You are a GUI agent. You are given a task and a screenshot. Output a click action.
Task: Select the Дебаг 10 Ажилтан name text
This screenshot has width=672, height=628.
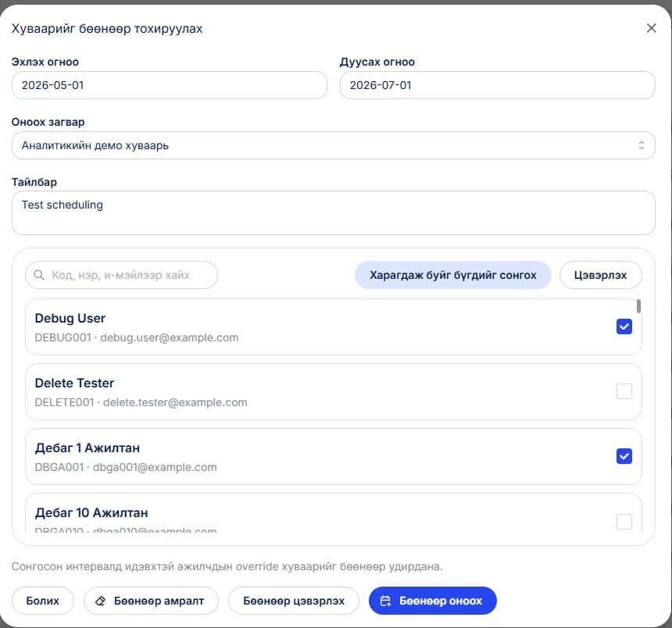(x=91, y=512)
